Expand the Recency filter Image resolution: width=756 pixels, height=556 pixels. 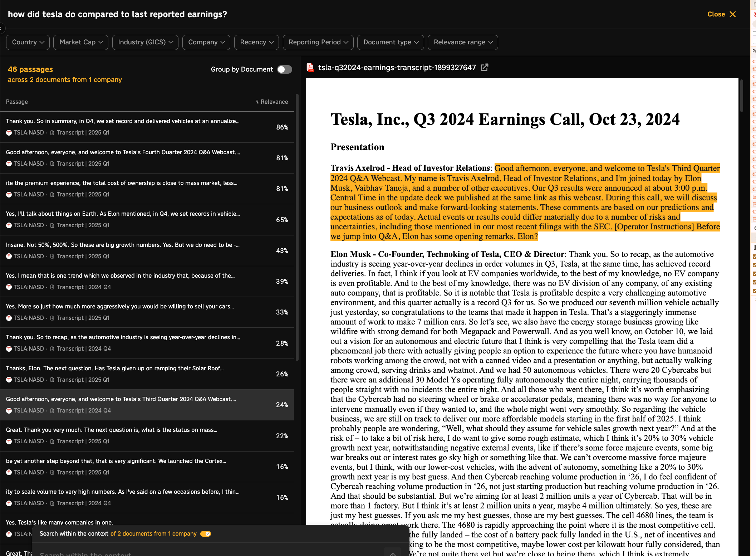coord(256,42)
